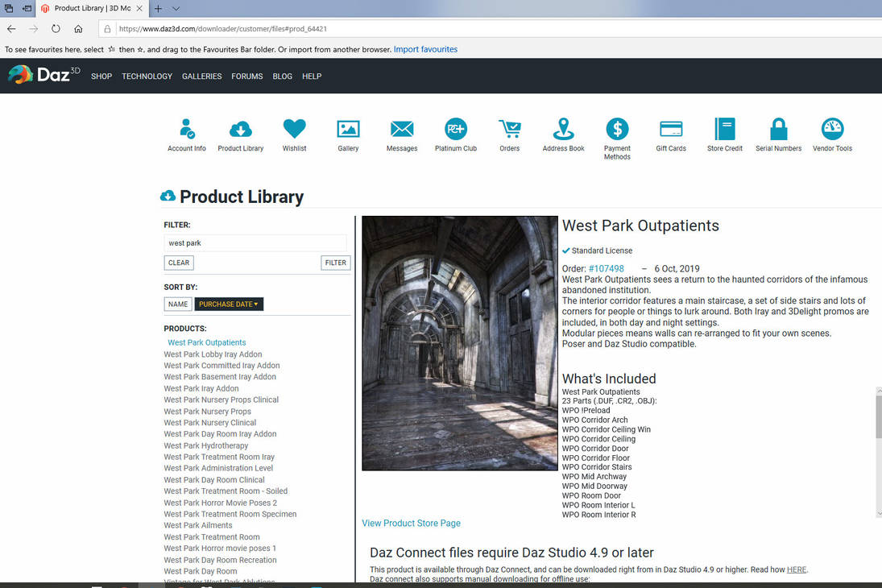
Task: Toggle PURCHASE DATE sort order
Action: pyautogui.click(x=229, y=304)
